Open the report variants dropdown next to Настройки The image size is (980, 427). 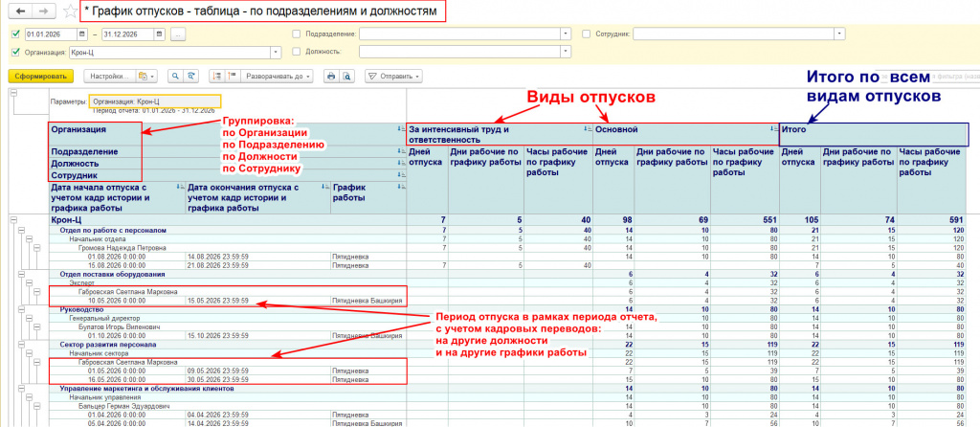pyautogui.click(x=145, y=77)
